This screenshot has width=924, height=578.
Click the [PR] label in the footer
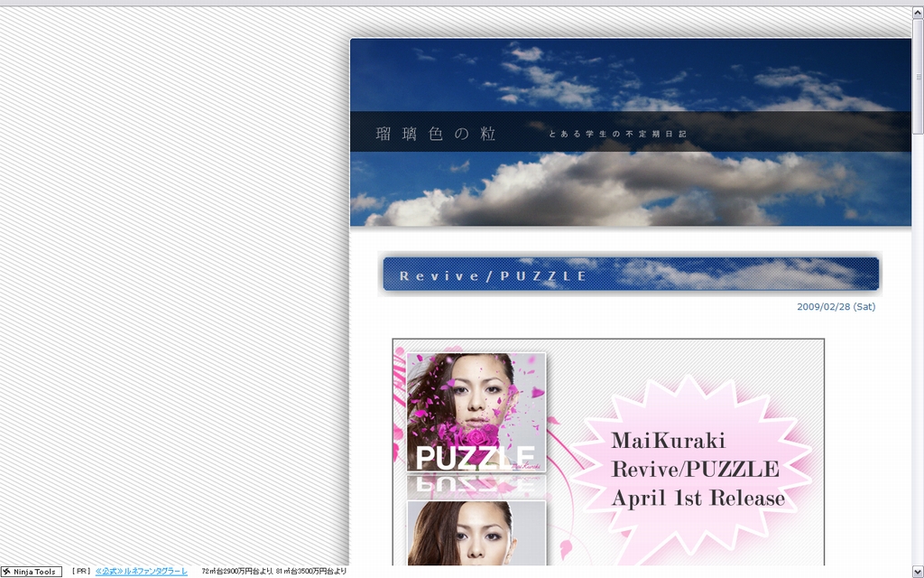(81, 572)
